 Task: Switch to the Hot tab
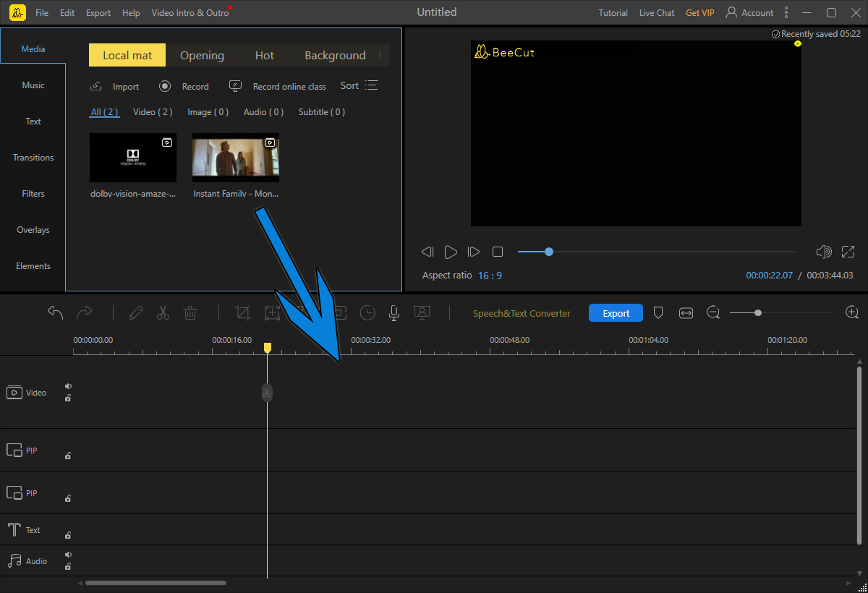coord(265,55)
